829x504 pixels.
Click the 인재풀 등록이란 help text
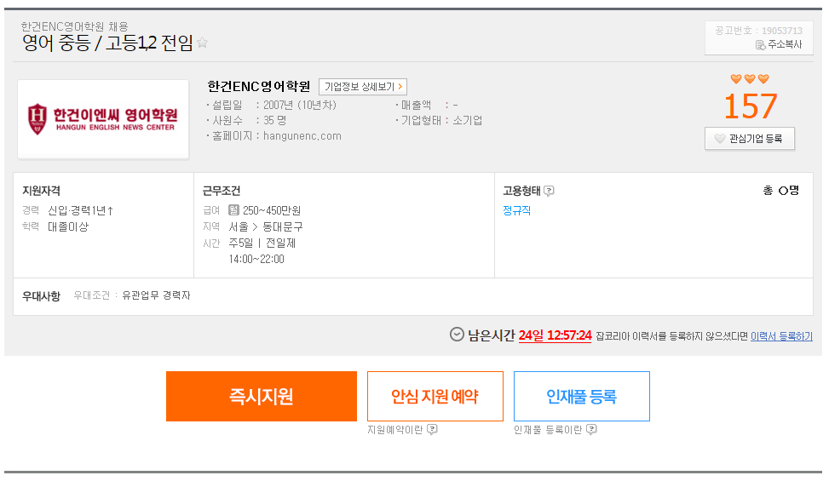(548, 430)
